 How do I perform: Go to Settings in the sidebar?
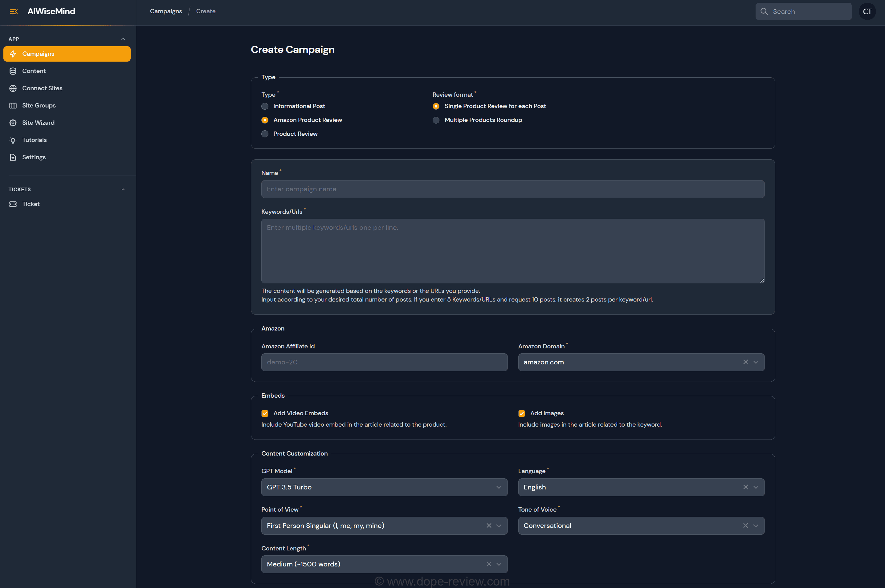point(34,157)
